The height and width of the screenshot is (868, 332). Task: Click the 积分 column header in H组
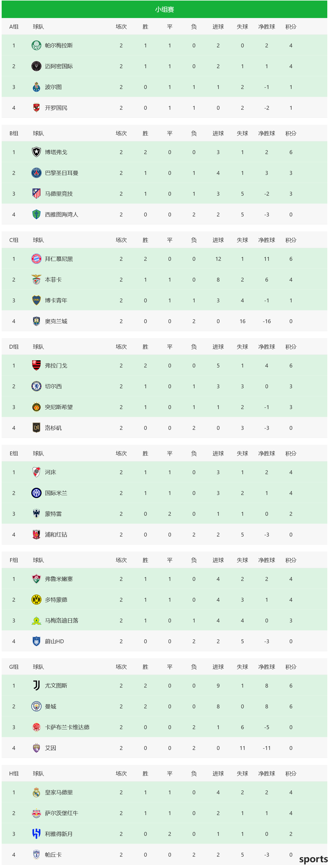pos(291,774)
